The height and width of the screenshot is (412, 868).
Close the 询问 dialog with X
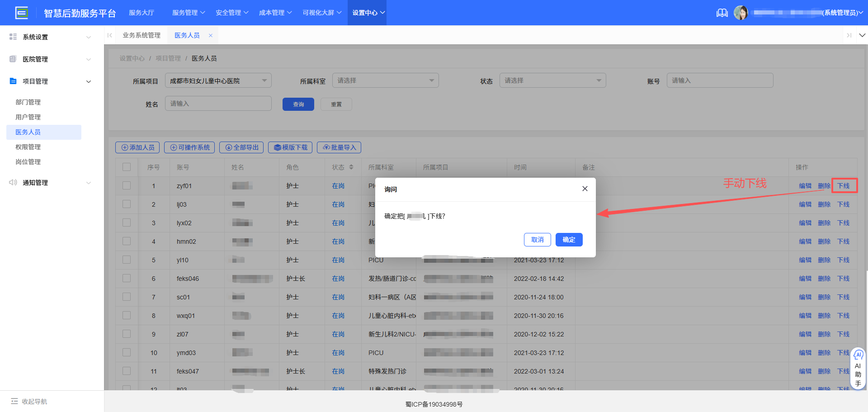point(585,189)
